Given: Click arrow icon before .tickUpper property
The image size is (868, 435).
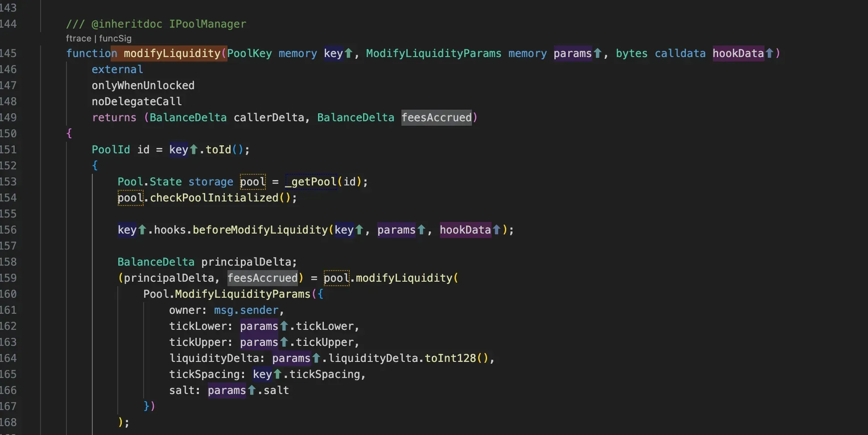Looking at the screenshot, I should [x=284, y=342].
